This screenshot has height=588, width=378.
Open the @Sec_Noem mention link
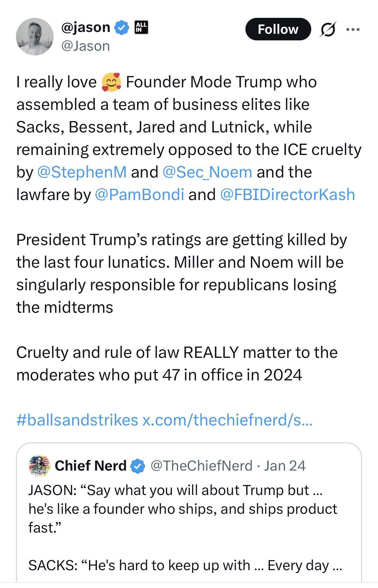pyautogui.click(x=207, y=172)
